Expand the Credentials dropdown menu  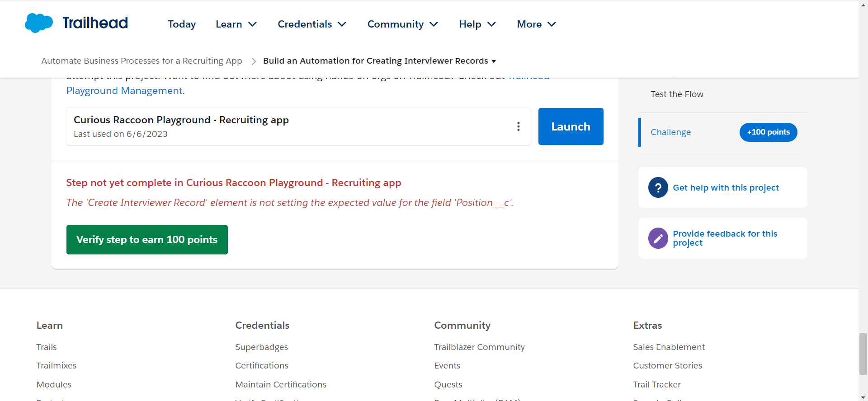pyautogui.click(x=312, y=24)
